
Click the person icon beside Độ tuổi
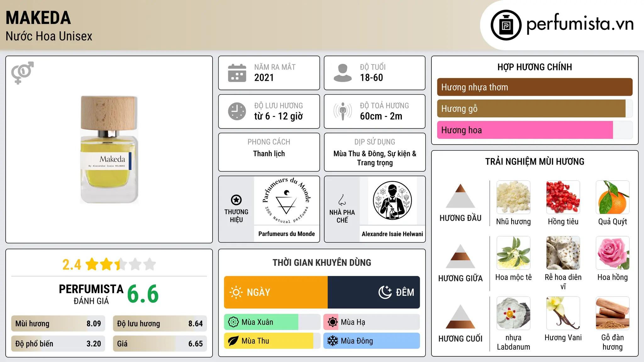pyautogui.click(x=342, y=73)
